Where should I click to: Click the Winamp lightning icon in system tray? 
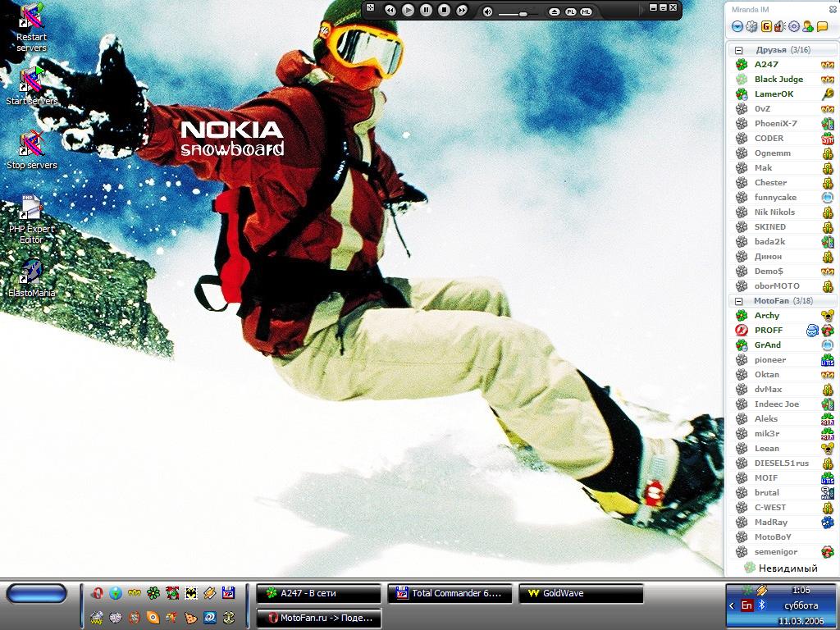762,591
